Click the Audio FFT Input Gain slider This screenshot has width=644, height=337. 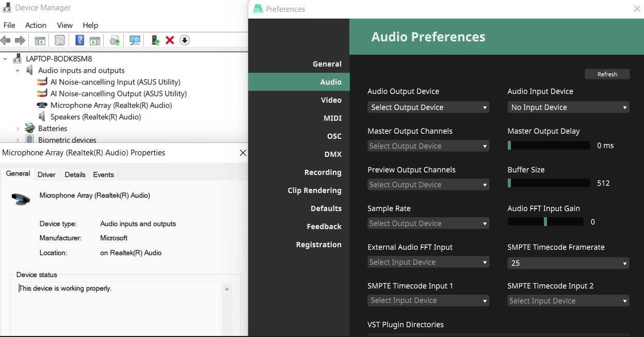pos(545,222)
